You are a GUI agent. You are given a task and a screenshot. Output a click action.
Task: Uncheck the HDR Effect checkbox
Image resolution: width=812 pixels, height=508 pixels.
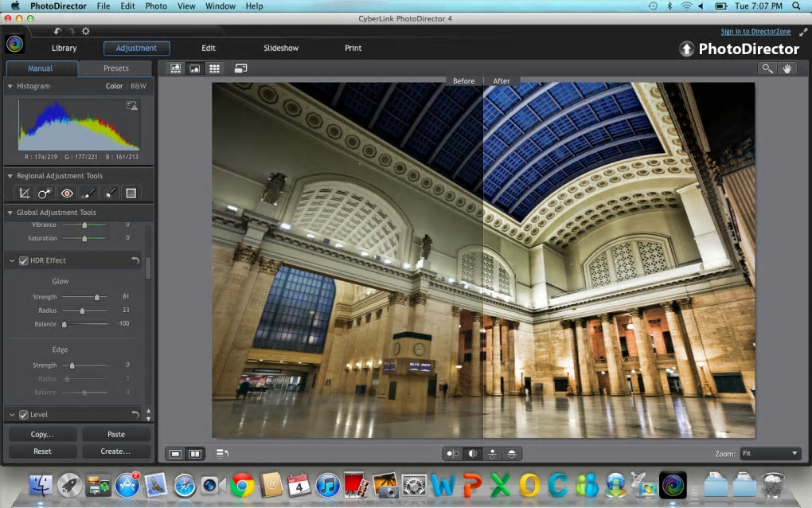[x=23, y=260]
